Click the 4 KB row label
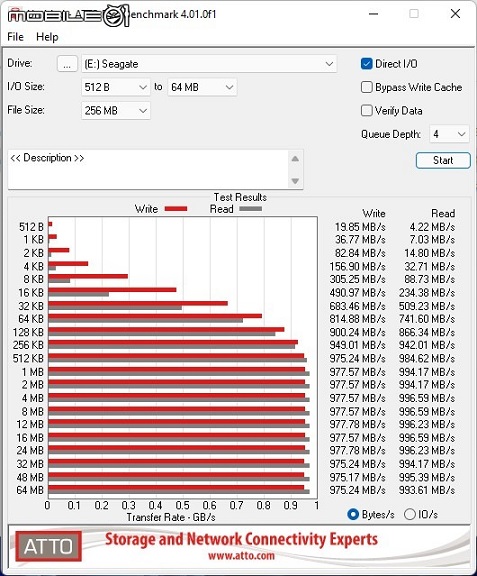 [33, 266]
